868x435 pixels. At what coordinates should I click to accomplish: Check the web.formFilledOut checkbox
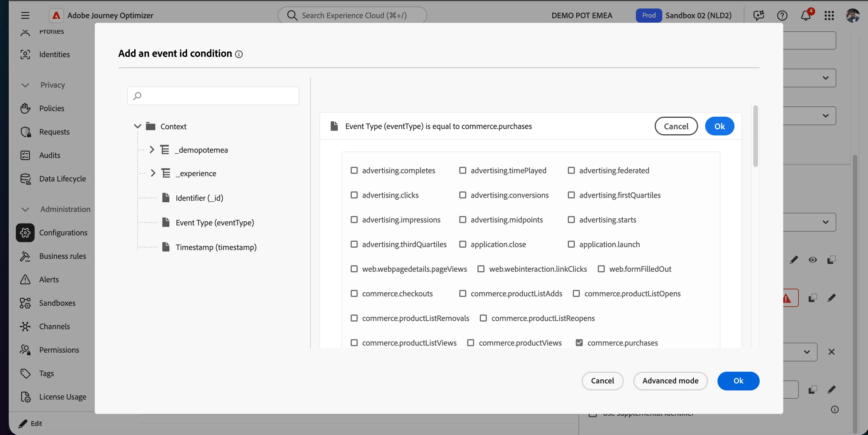(x=601, y=269)
